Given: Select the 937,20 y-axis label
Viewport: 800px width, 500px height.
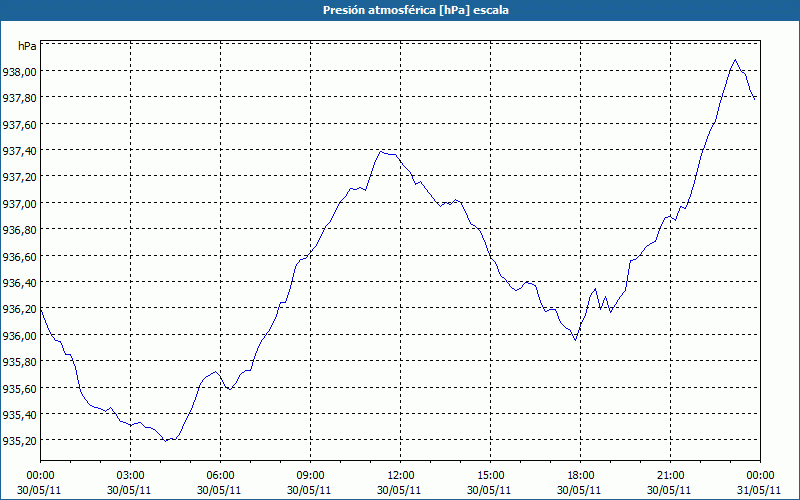Looking at the screenshot, I should [x=19, y=177].
